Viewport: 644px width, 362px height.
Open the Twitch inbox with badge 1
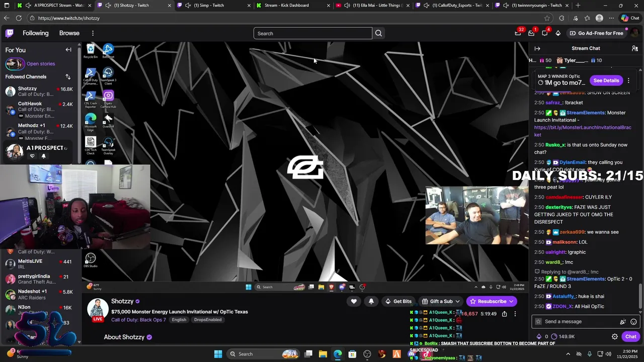pyautogui.click(x=531, y=33)
